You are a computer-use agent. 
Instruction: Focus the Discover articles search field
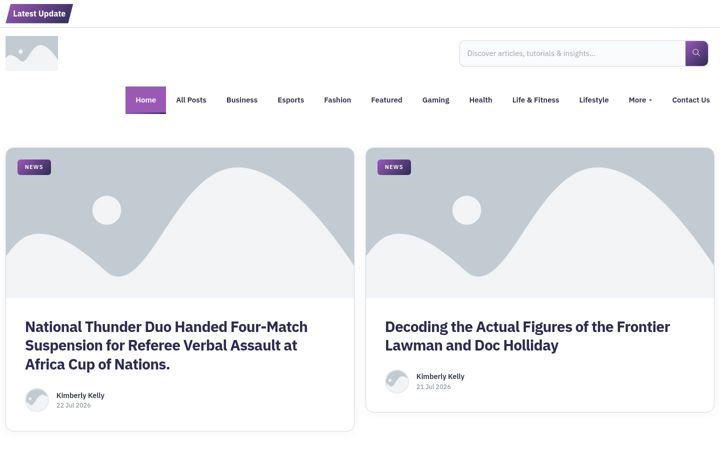[572, 53]
